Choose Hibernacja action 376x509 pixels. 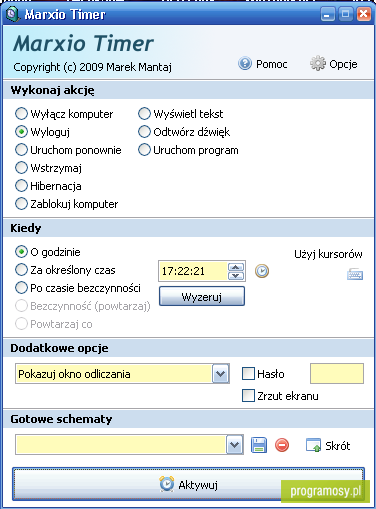tap(21, 186)
